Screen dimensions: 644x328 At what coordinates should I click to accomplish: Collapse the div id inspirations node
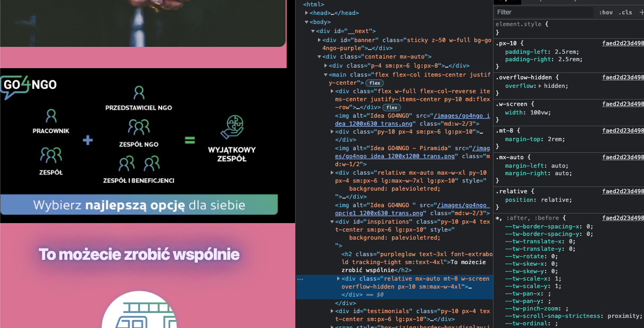(x=332, y=222)
